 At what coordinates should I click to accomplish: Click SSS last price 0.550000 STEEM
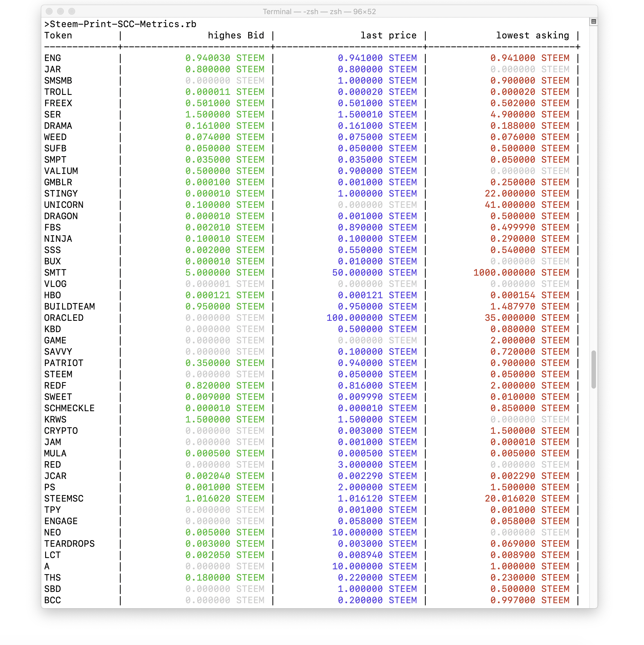pyautogui.click(x=377, y=250)
